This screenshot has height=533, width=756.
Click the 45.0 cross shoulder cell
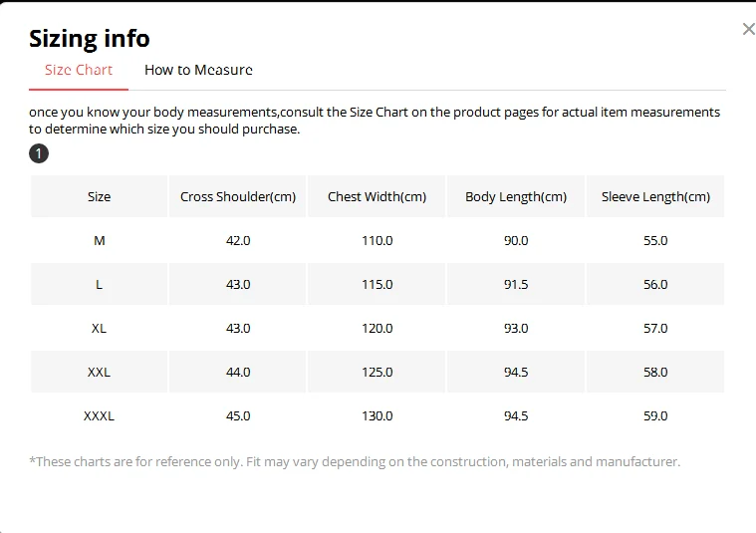[x=238, y=416]
